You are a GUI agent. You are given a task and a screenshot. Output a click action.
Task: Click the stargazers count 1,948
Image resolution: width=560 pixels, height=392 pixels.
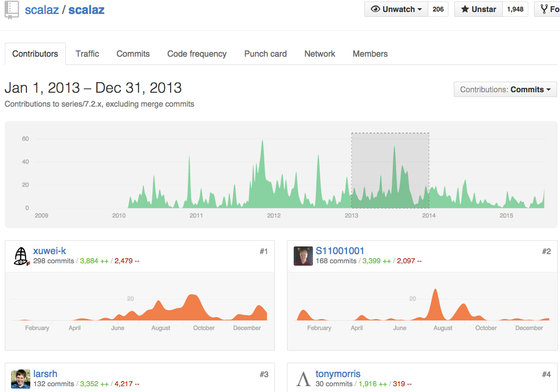(x=515, y=9)
